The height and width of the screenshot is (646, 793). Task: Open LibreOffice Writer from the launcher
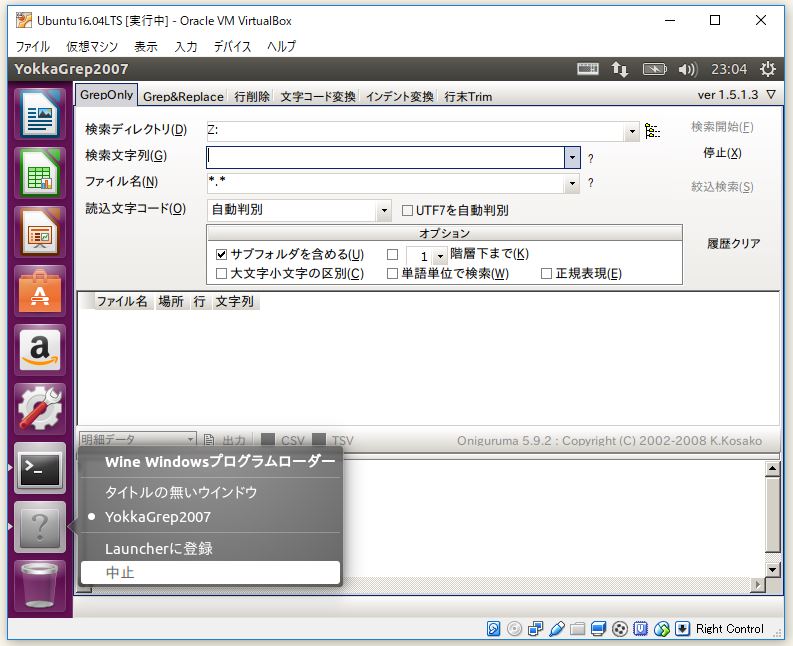[x=40, y=114]
